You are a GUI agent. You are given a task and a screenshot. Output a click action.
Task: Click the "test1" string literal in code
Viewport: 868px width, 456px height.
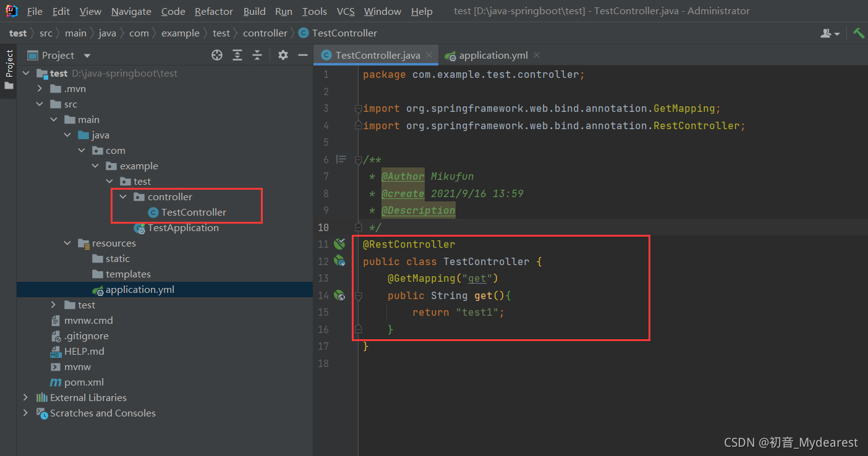tap(477, 312)
